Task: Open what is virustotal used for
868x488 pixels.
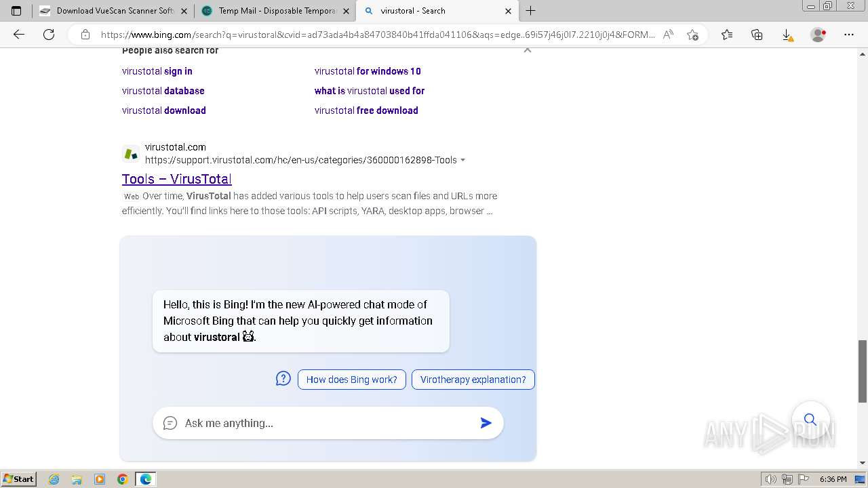Action: [370, 91]
